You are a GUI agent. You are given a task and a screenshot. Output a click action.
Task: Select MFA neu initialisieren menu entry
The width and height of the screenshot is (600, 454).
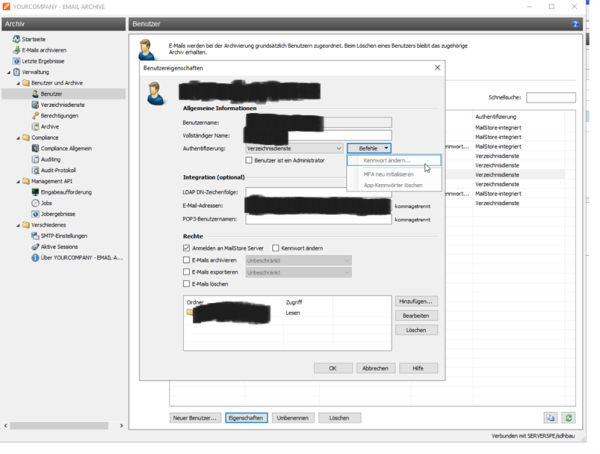pos(387,173)
